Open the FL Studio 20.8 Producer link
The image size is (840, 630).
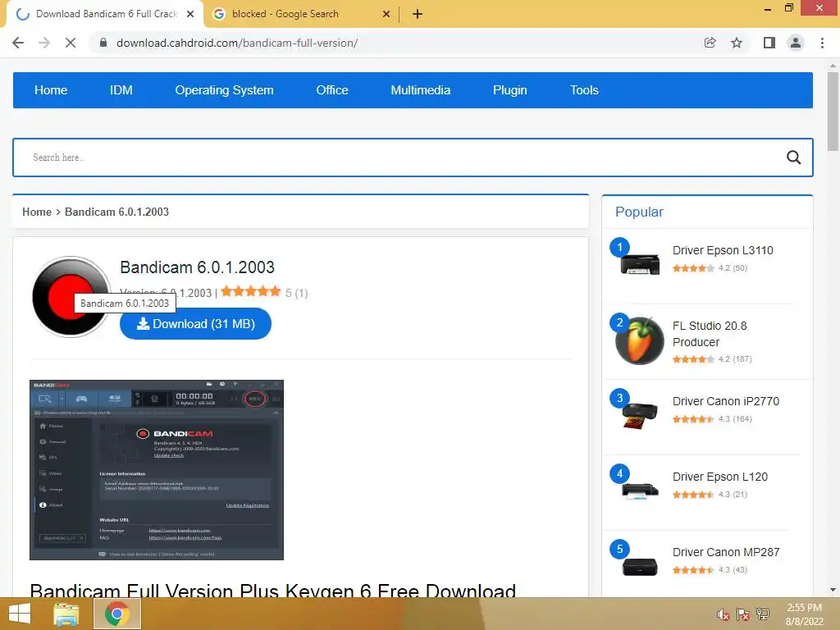710,334
